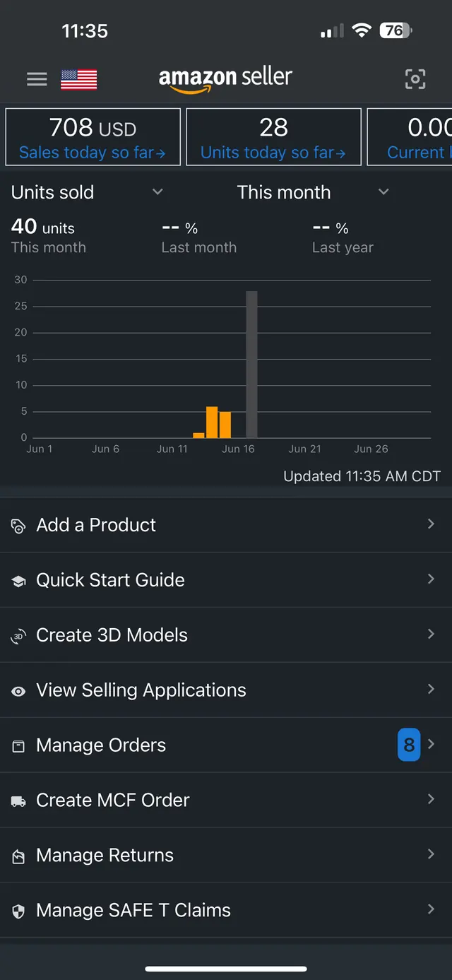
Task: Open the Units sold metric dropdown
Action: (88, 192)
